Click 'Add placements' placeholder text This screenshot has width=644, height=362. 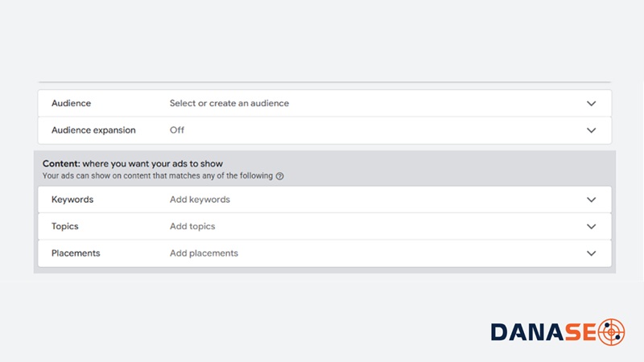click(x=204, y=253)
